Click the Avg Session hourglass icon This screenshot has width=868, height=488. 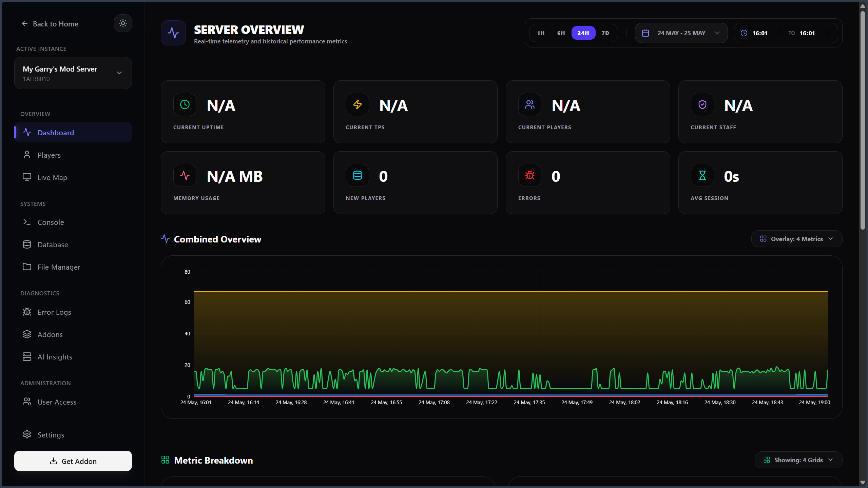coord(702,175)
